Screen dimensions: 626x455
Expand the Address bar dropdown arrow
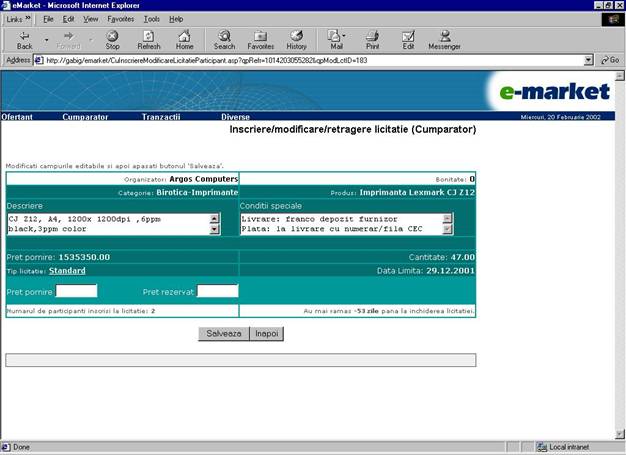[x=586, y=60]
